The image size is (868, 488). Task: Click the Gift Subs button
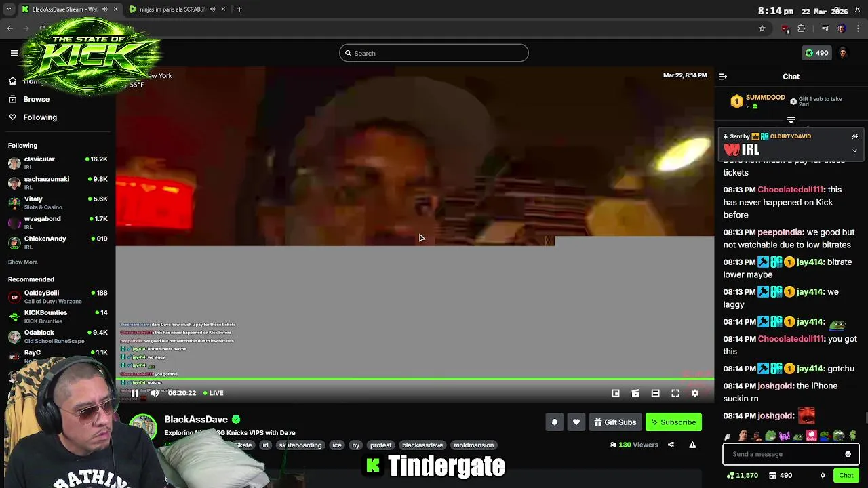(x=615, y=422)
